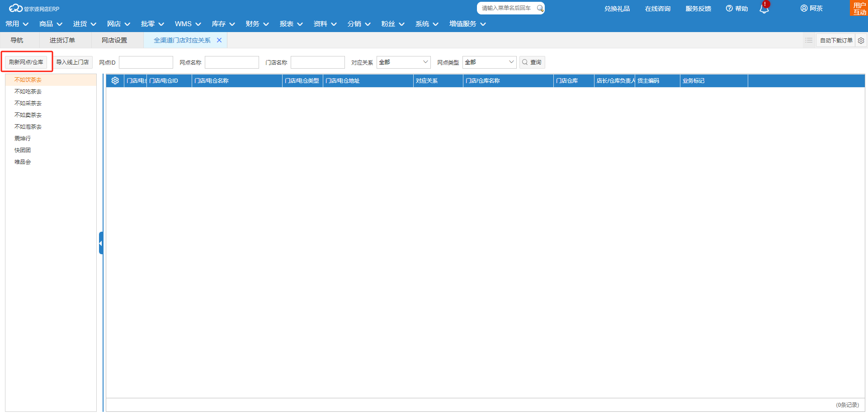Viewport: 868px width, 415px height.
Task: Collapse the left panel with the arrow handle
Action: click(101, 243)
